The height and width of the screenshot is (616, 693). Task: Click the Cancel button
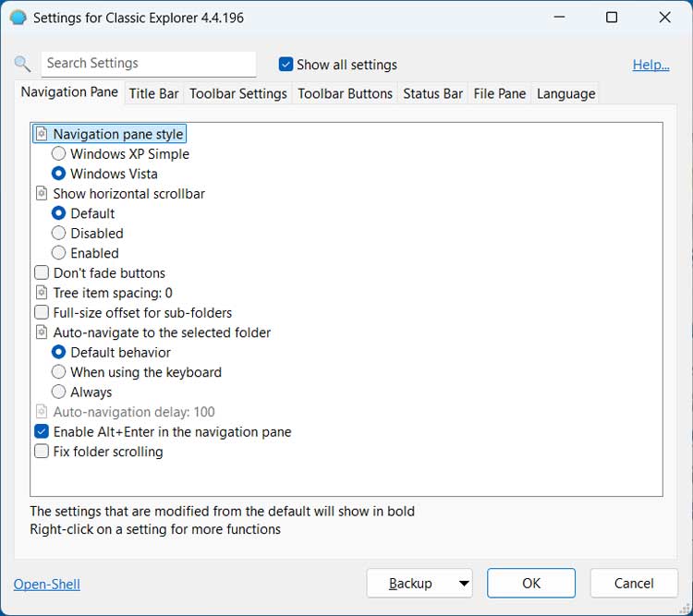point(634,584)
